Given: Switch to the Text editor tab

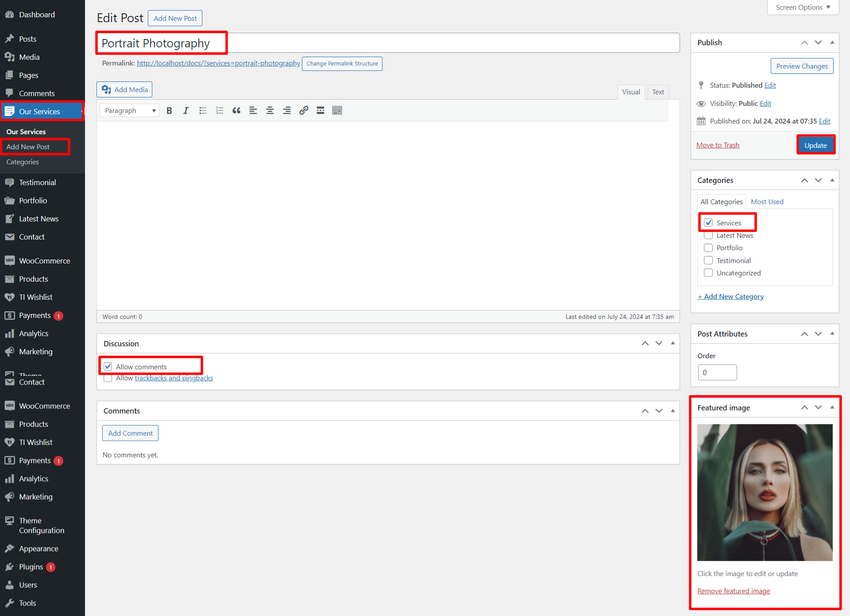Looking at the screenshot, I should [x=658, y=92].
